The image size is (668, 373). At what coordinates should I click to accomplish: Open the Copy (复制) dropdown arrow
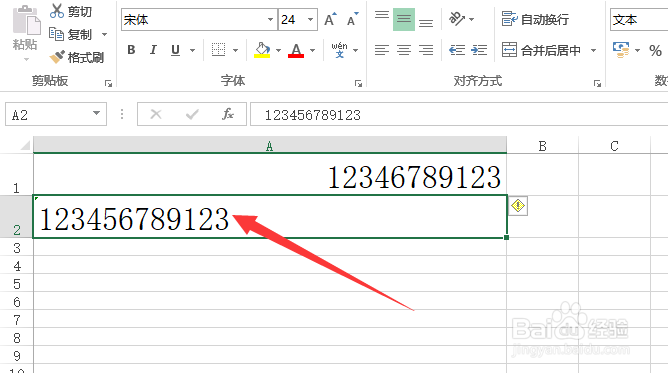tap(104, 34)
